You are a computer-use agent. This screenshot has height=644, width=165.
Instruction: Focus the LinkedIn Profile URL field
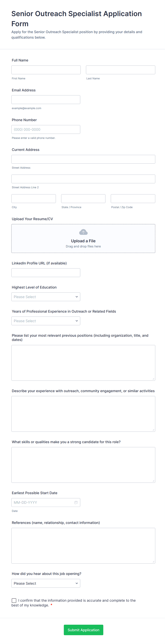point(46,273)
